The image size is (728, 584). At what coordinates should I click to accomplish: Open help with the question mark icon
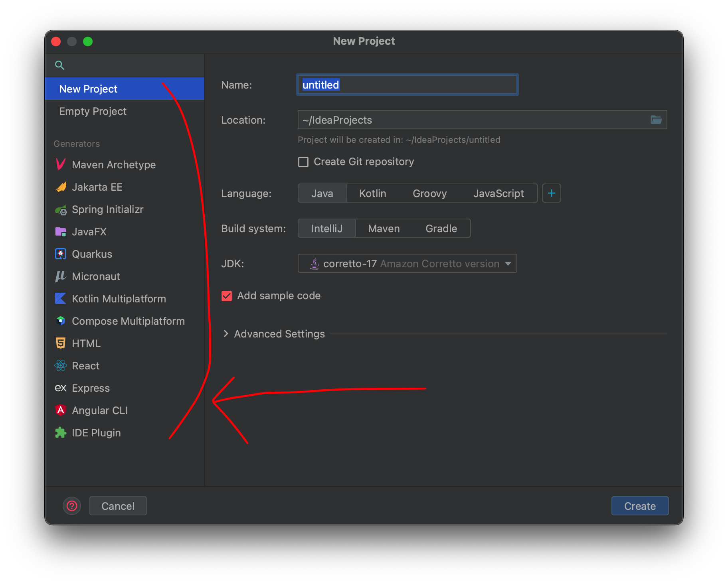(x=72, y=506)
